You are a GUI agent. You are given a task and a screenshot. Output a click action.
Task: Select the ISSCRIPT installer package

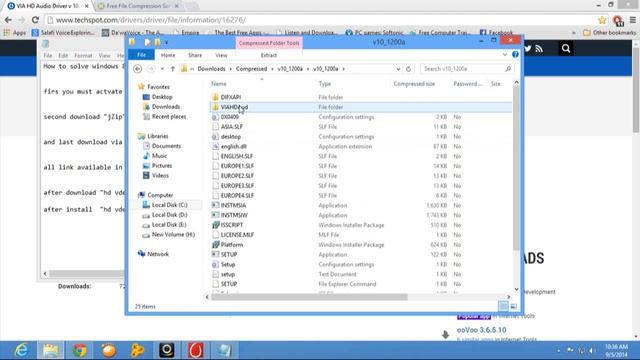click(231, 225)
